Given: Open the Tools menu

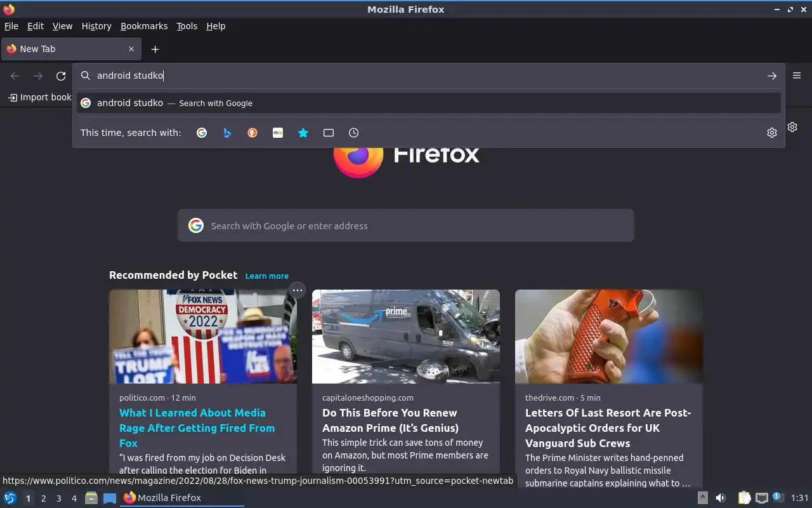Looking at the screenshot, I should (x=187, y=26).
